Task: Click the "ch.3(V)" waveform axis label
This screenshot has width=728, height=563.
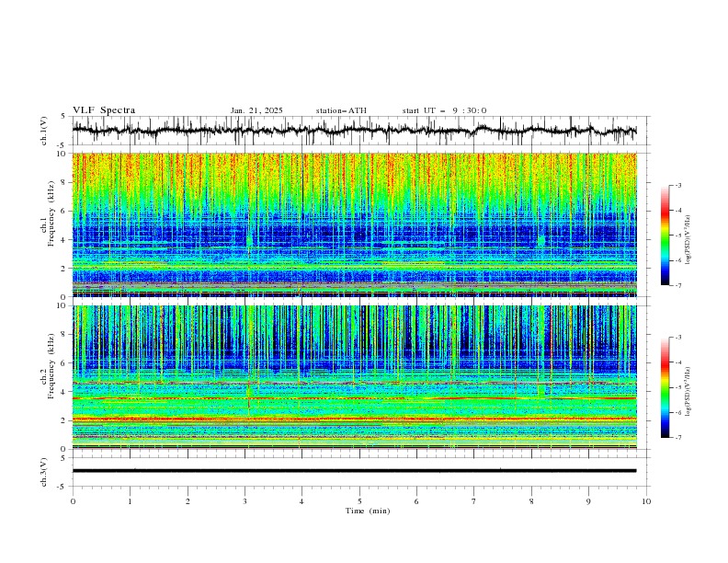Action: (44, 472)
